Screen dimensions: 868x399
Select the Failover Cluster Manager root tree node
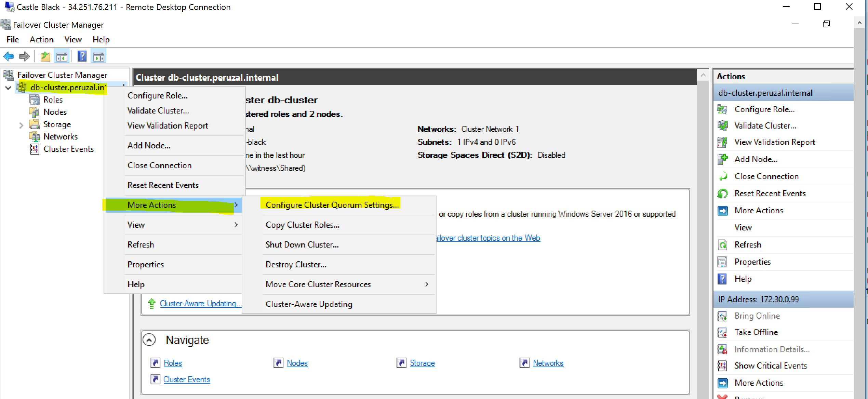pyautogui.click(x=62, y=75)
